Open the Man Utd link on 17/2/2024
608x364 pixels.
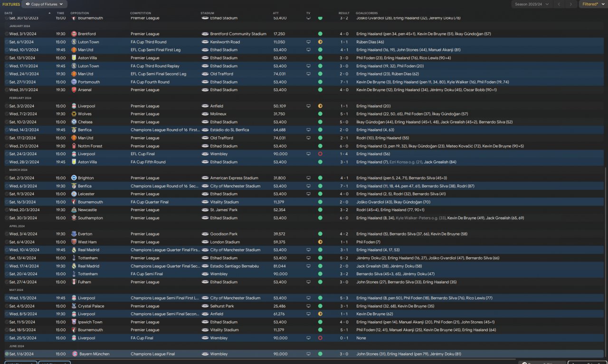[85, 138]
